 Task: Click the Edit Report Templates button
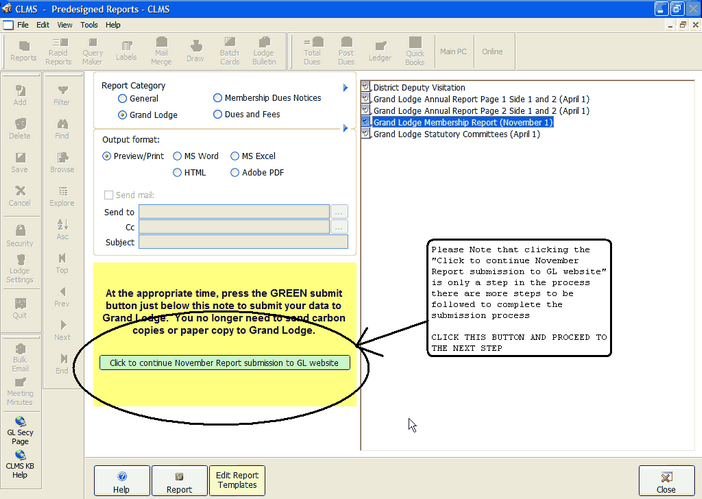point(237,480)
